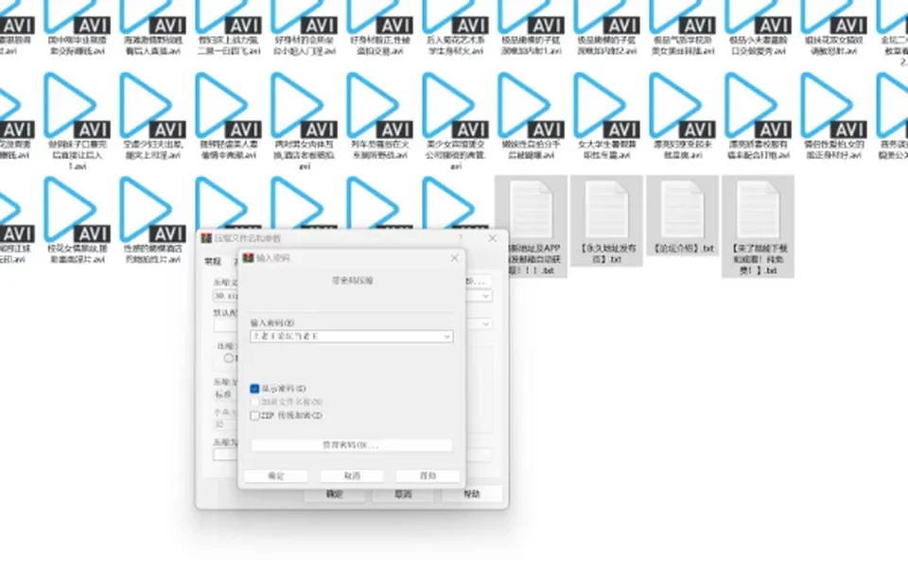The height and width of the screenshot is (588, 908).
Task: Switch to the 常规 tab
Action: (x=213, y=262)
